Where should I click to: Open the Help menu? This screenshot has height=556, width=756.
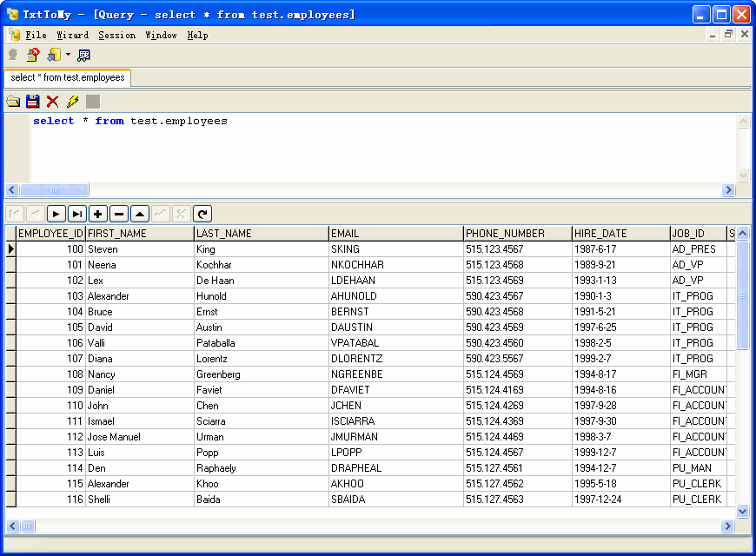click(x=197, y=36)
